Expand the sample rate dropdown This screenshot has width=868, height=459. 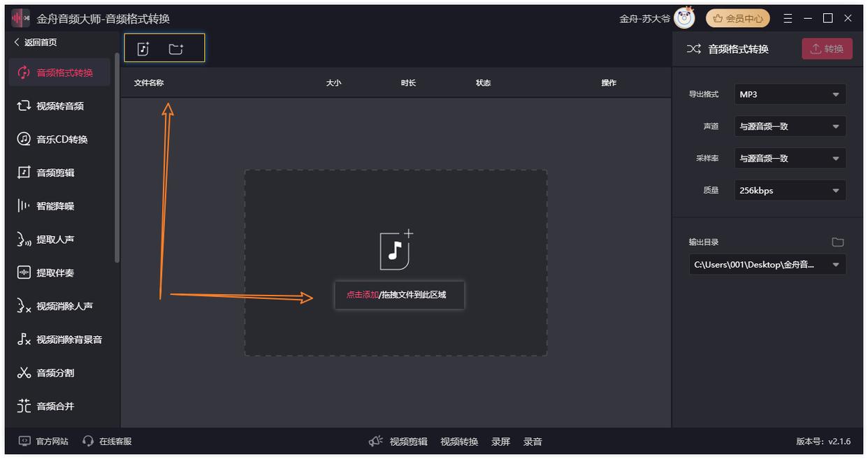click(790, 159)
